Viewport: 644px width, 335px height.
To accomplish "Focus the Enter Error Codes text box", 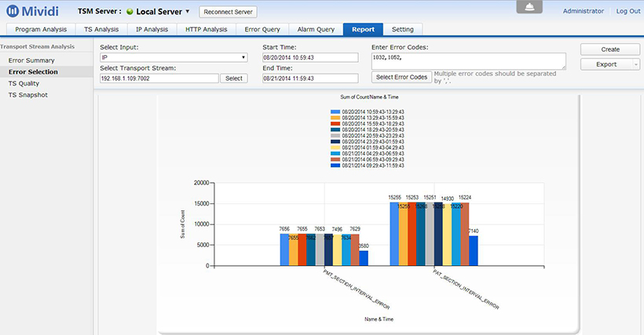I will [x=468, y=61].
